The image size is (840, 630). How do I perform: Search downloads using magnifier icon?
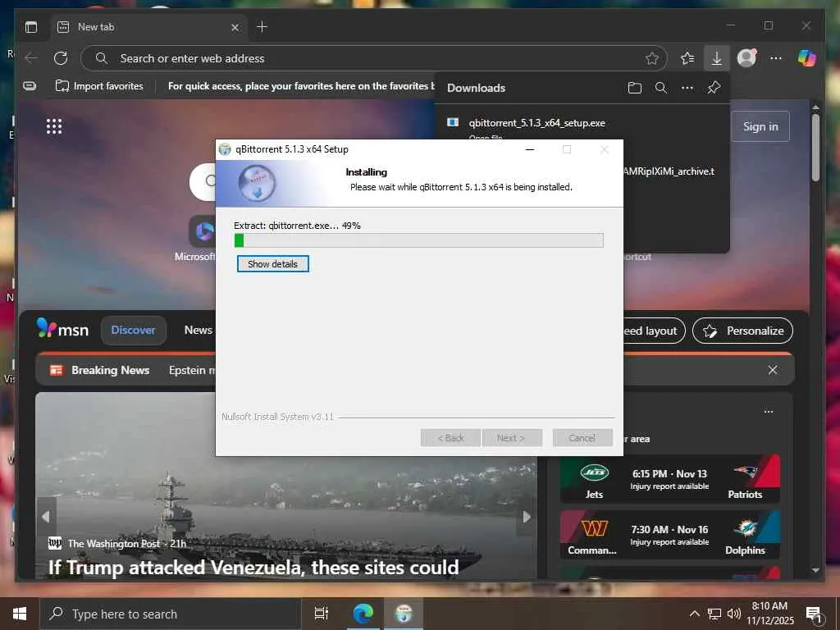click(x=661, y=88)
